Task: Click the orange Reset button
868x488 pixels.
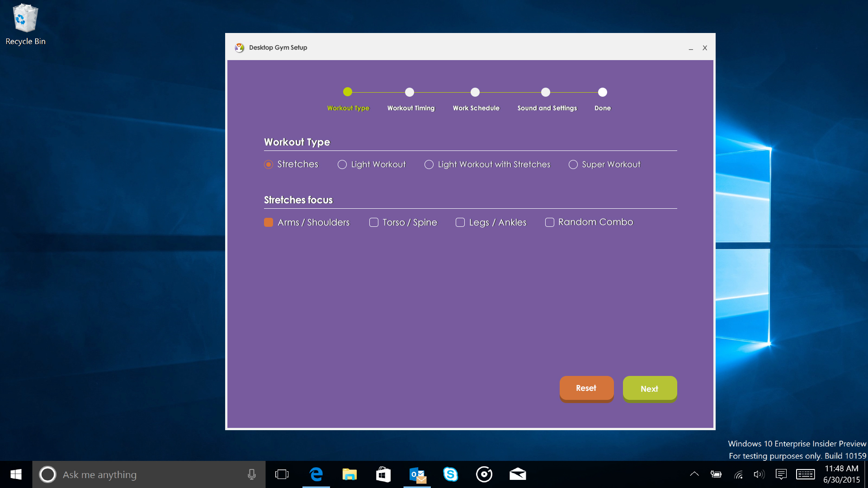Action: point(586,388)
